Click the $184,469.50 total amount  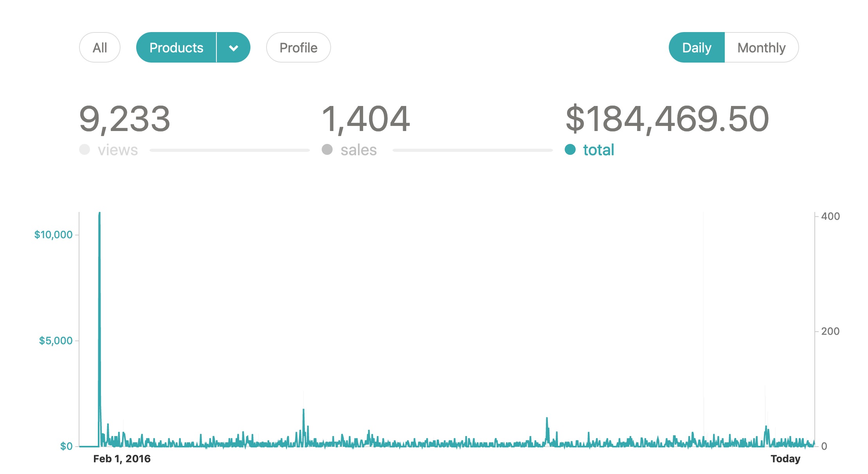pyautogui.click(x=667, y=119)
